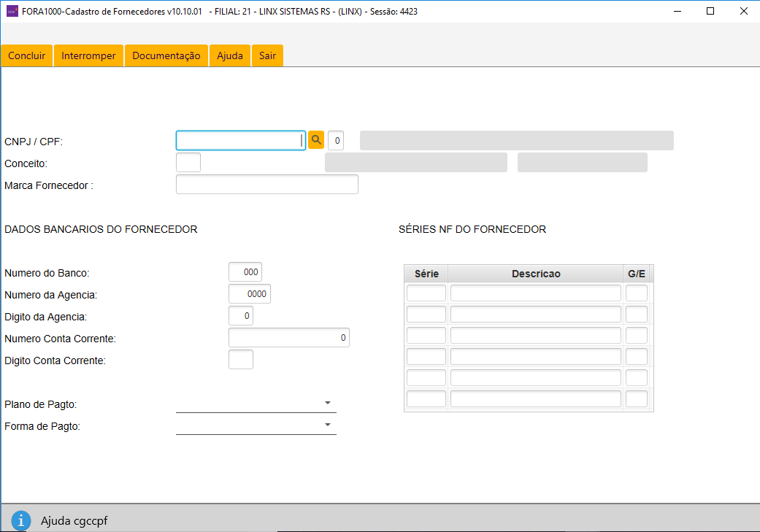Viewport: 760px width, 532px height.
Task: Click the 'CNPJ / CPF:' label
Action: point(34,142)
